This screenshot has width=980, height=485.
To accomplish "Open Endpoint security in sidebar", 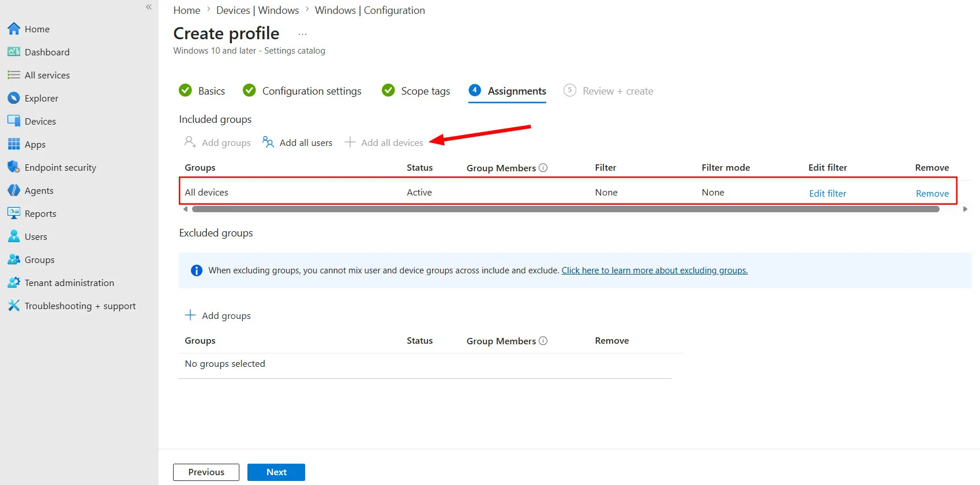I will [60, 167].
